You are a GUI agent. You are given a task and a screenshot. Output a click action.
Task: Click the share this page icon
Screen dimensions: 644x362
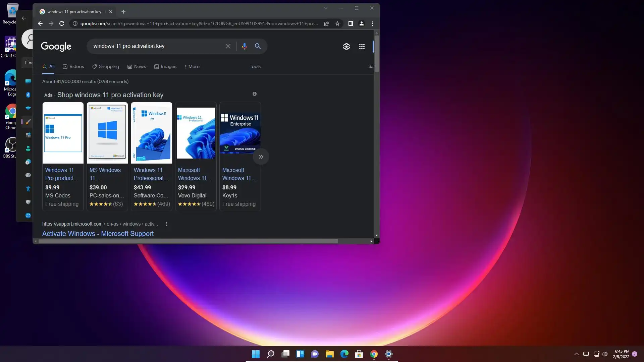[326, 23]
